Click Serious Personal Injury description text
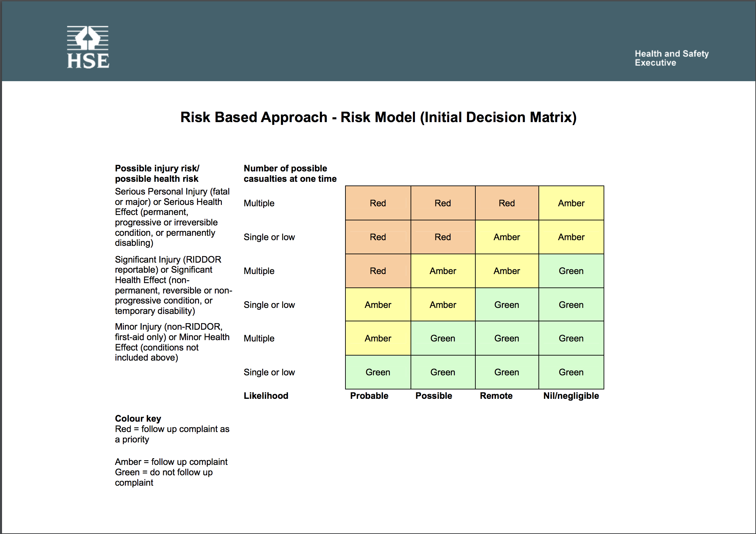Viewport: 756px width, 534px height. 172,217
